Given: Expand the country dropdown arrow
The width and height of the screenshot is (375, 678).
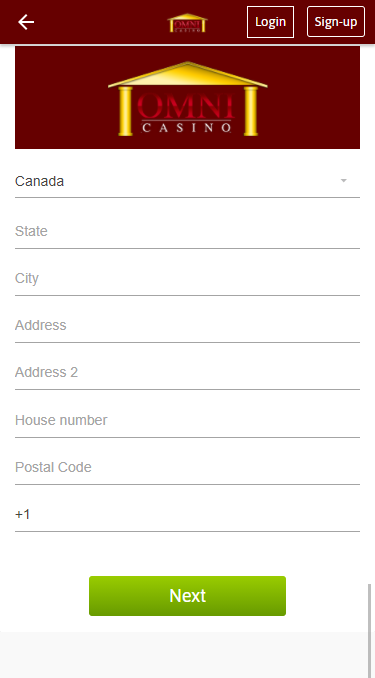Looking at the screenshot, I should [x=343, y=181].
